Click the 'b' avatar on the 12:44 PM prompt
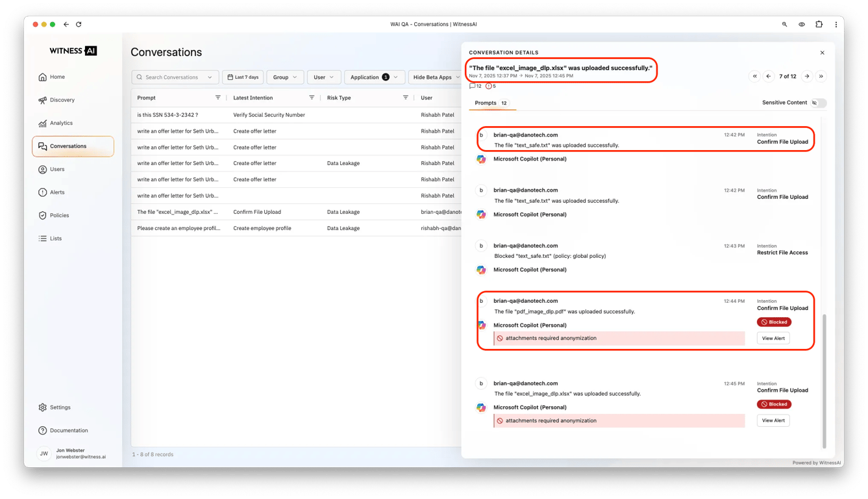Screen dimensions: 868x499 pyautogui.click(x=481, y=301)
